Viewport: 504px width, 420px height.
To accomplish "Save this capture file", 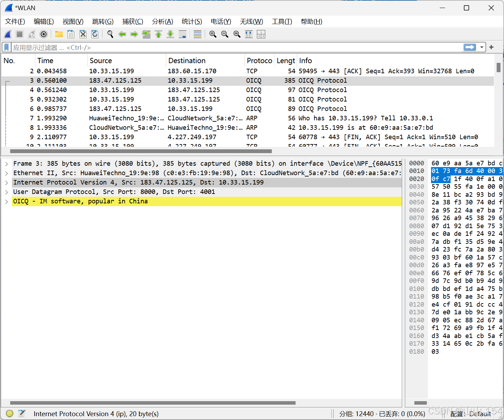I will [x=71, y=34].
